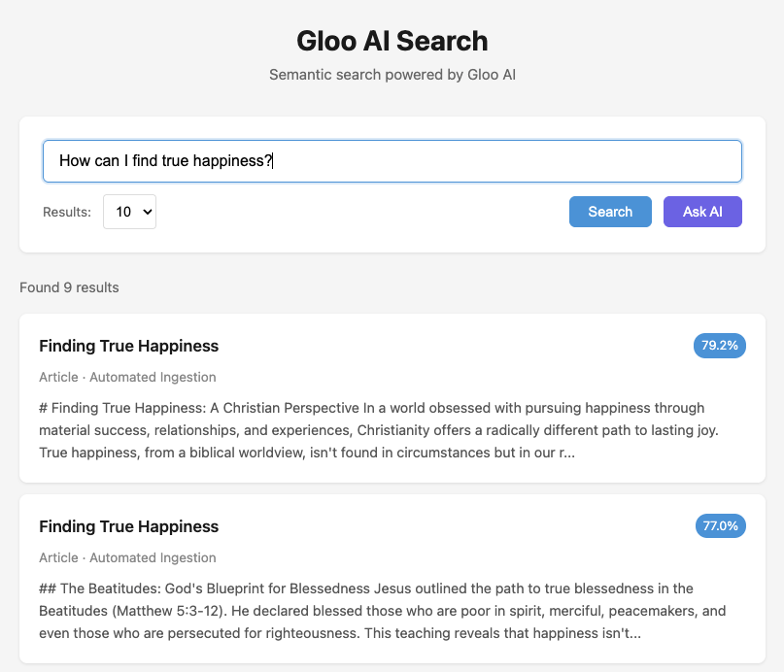Image resolution: width=784 pixels, height=672 pixels.
Task: Click the Article label on first result
Action: pyautogui.click(x=57, y=377)
